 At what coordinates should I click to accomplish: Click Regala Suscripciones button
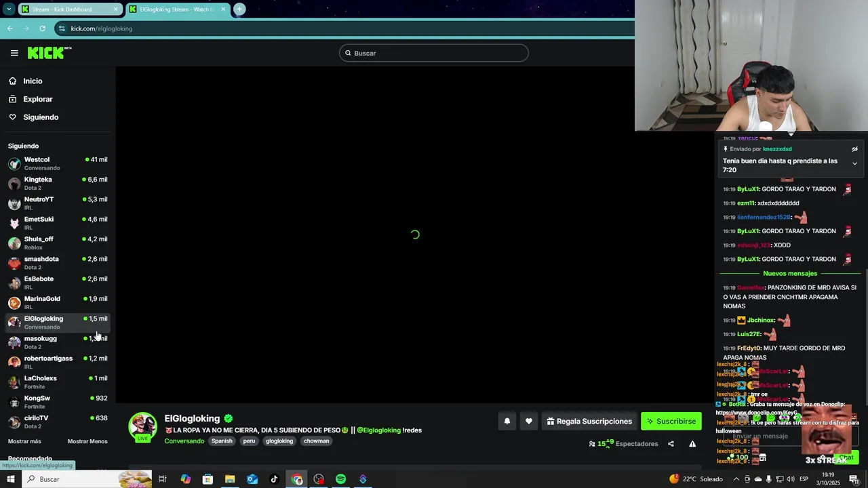[x=589, y=422]
